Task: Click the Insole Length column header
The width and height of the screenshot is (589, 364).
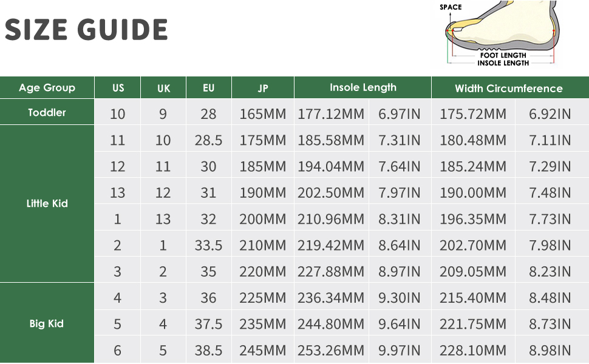Action: tap(363, 88)
